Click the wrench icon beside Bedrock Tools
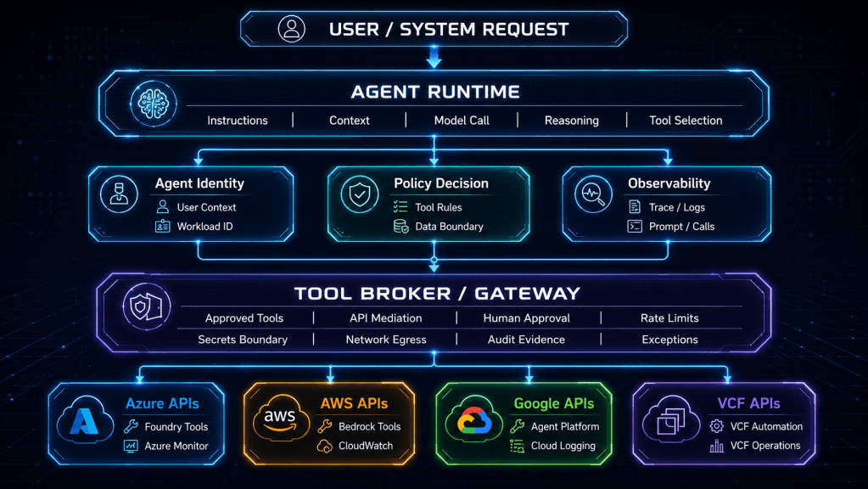This screenshot has height=489, width=868. point(325,426)
